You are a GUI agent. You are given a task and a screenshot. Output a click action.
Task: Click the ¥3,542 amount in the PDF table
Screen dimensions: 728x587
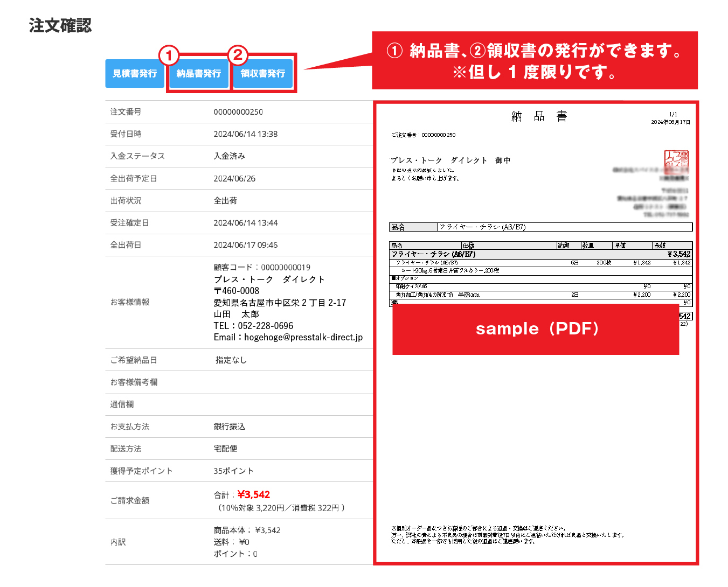pyautogui.click(x=679, y=254)
